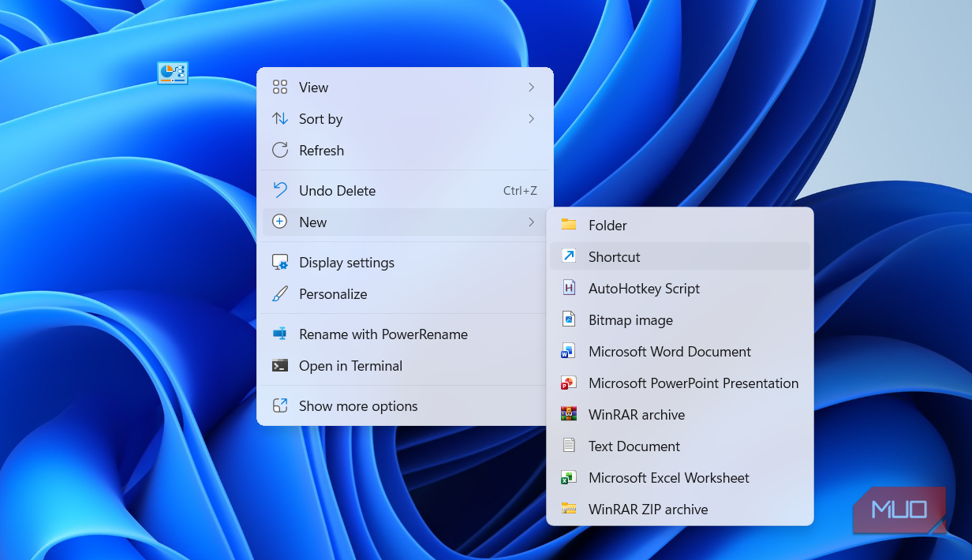Click the Sort by arrows icon
972x560 pixels.
tap(280, 118)
